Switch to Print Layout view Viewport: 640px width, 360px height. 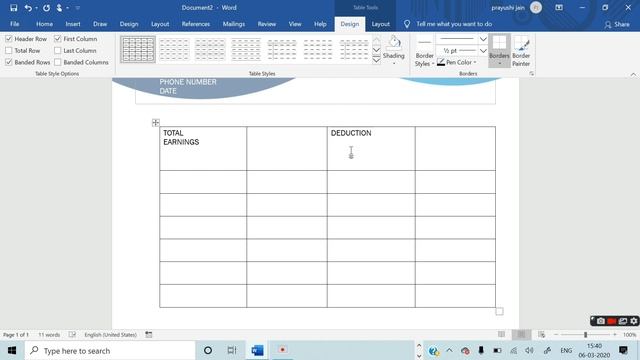(x=521, y=335)
